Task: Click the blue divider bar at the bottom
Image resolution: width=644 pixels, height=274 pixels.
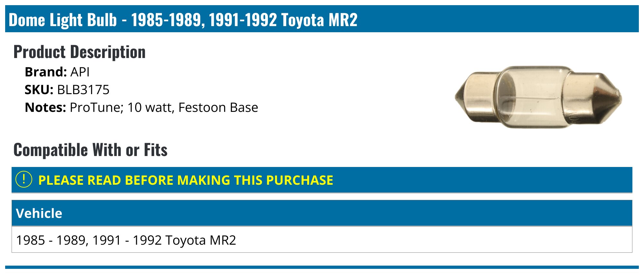Action: pyautogui.click(x=322, y=267)
